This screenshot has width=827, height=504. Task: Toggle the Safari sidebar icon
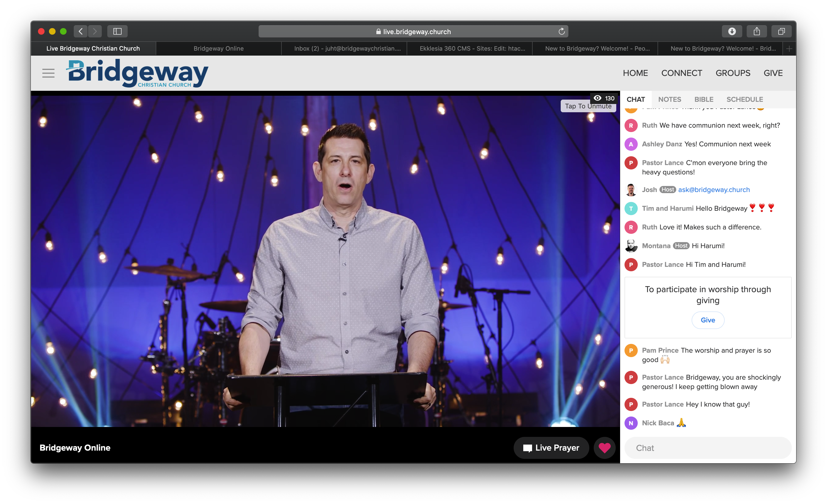117,32
